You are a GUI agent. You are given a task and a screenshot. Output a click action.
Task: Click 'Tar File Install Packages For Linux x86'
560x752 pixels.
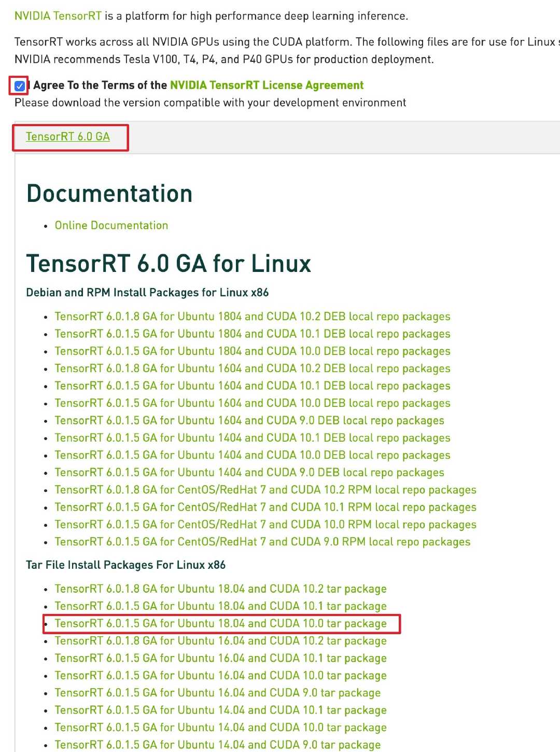point(126,565)
